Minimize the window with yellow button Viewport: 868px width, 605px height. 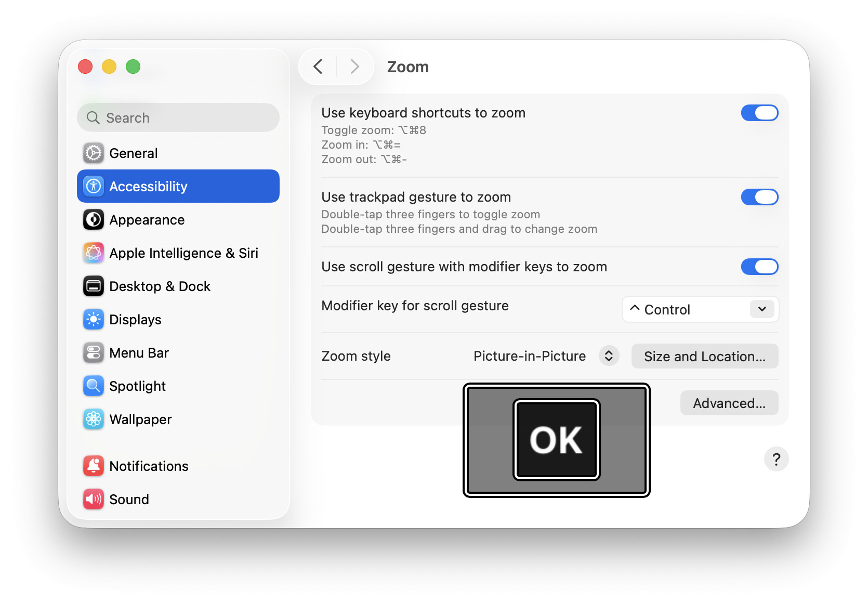[x=109, y=67]
